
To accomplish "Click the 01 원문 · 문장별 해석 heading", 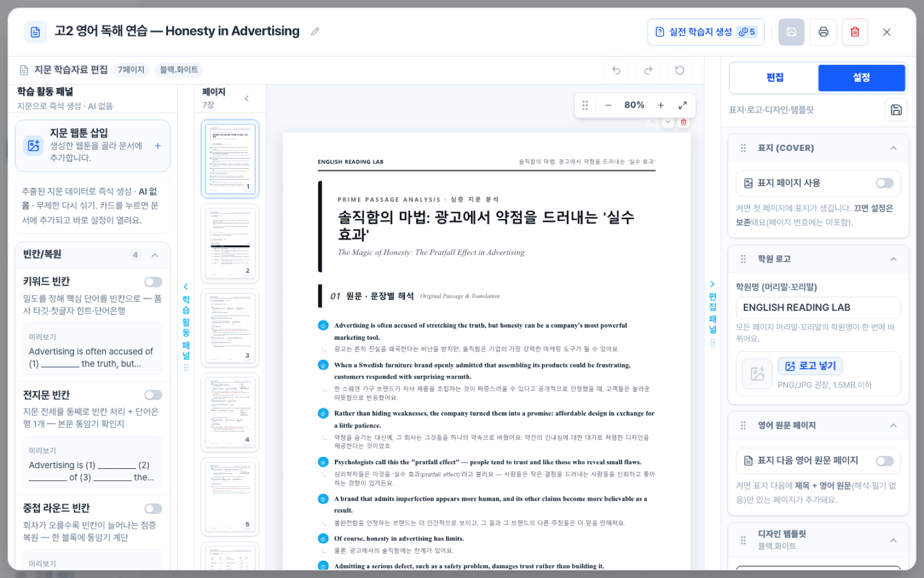I will coord(372,296).
